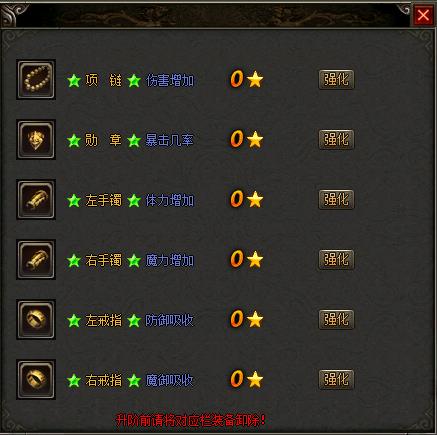Select the right bracelet (右手镯) icon
The height and width of the screenshot is (435, 437).
click(36, 260)
